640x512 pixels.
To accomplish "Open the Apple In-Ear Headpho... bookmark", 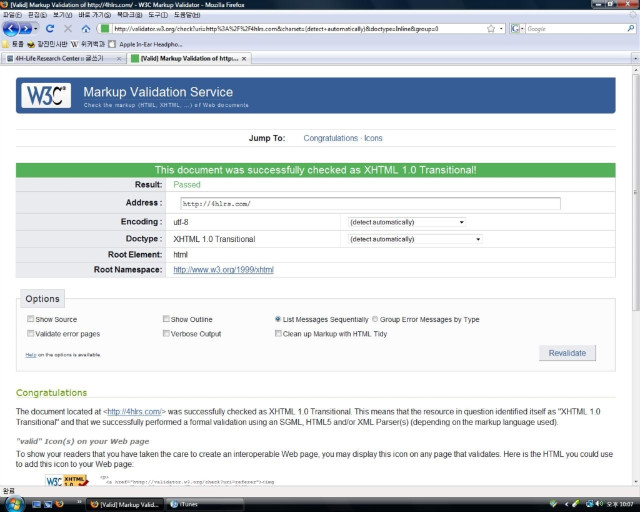I will tap(146, 44).
